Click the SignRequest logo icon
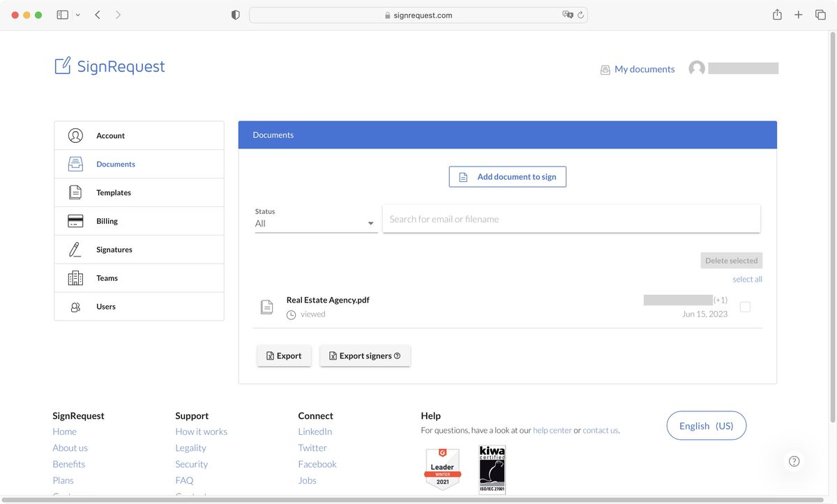The image size is (837, 504). point(63,66)
